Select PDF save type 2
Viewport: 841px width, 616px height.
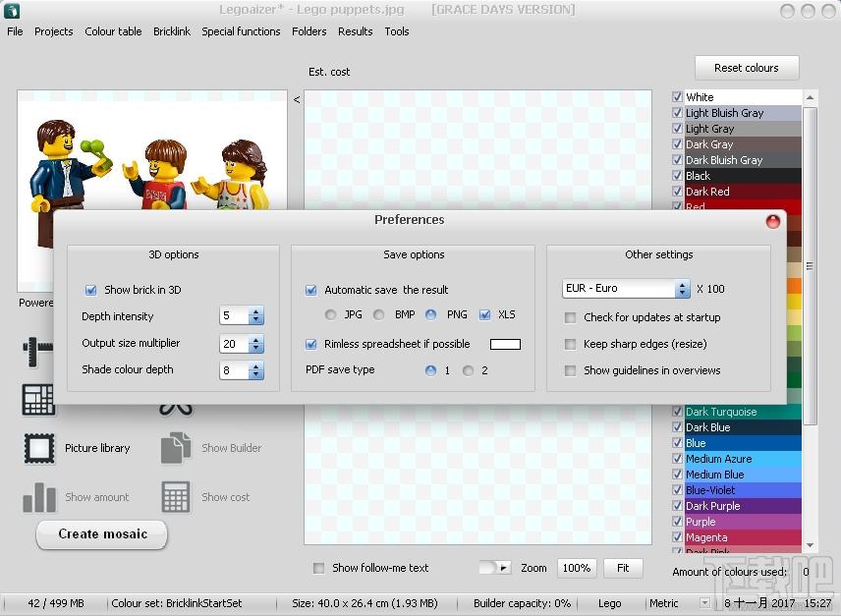click(x=469, y=370)
